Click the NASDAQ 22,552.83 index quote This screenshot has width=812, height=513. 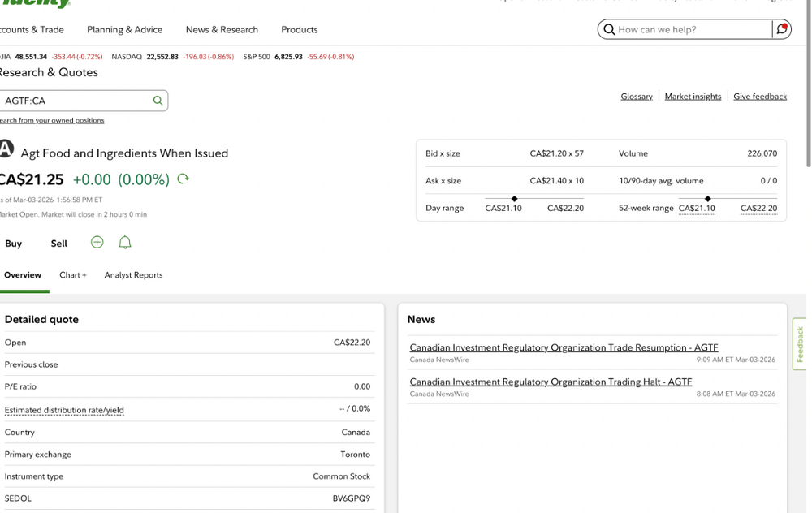point(172,57)
